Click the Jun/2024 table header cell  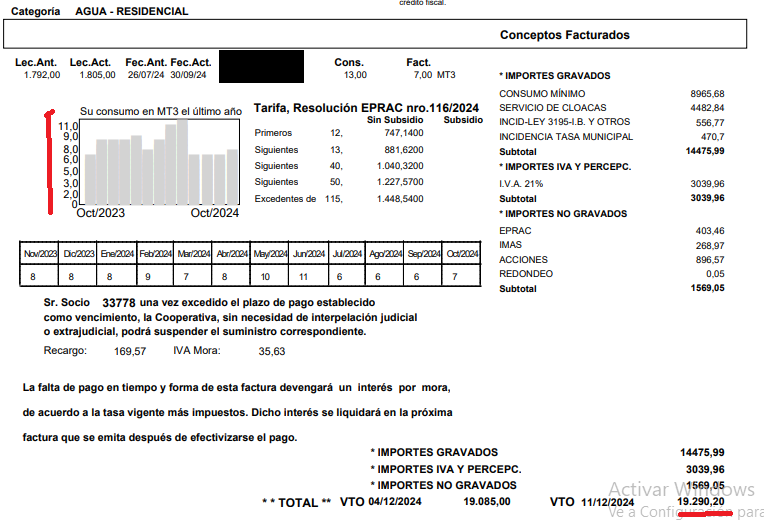click(309, 254)
